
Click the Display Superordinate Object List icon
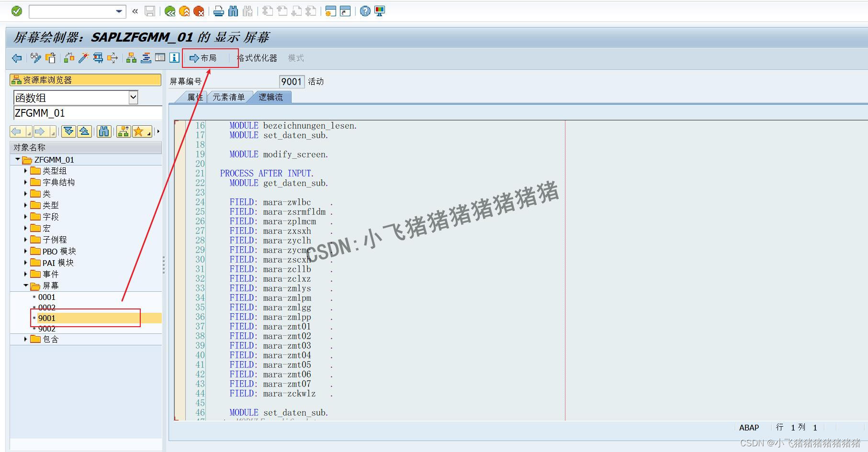[x=124, y=132]
